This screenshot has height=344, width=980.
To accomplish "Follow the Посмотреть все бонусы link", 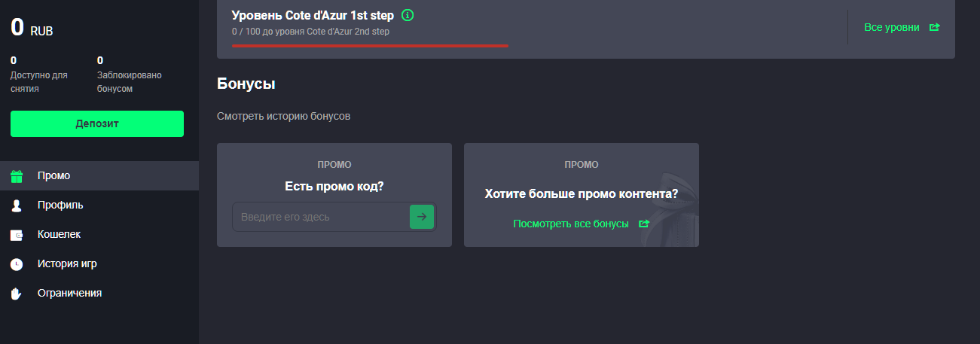I will pos(570,224).
